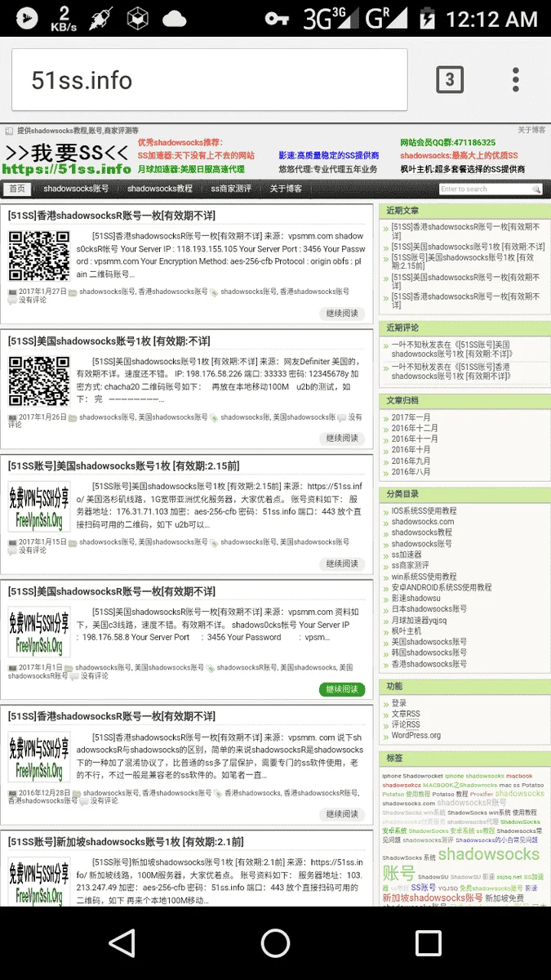
Task: Open archive 2016年八月
Action: [411, 471]
